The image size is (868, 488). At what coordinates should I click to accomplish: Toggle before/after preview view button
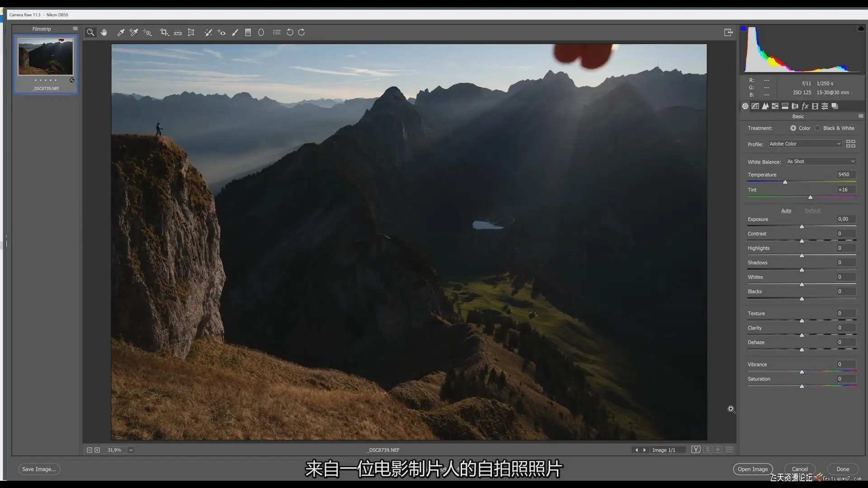tap(696, 450)
